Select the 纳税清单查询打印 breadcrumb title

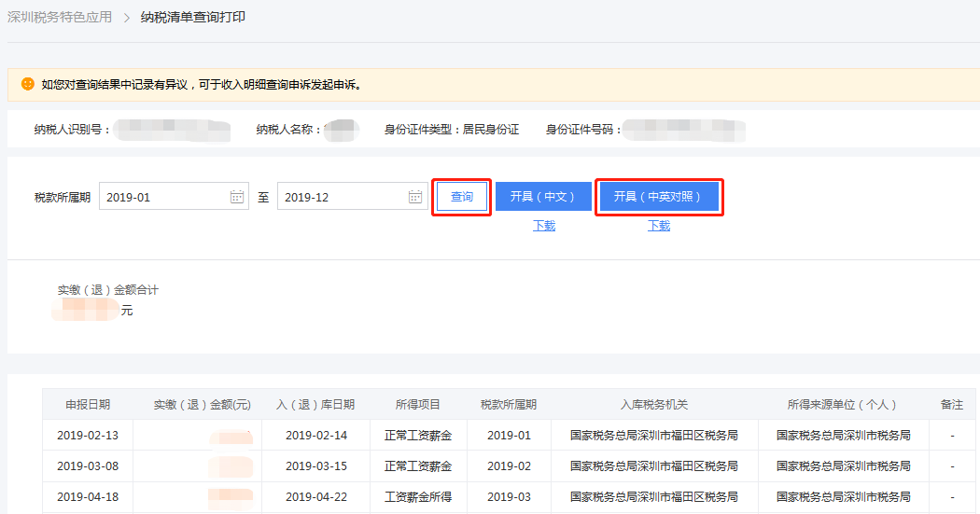[193, 18]
